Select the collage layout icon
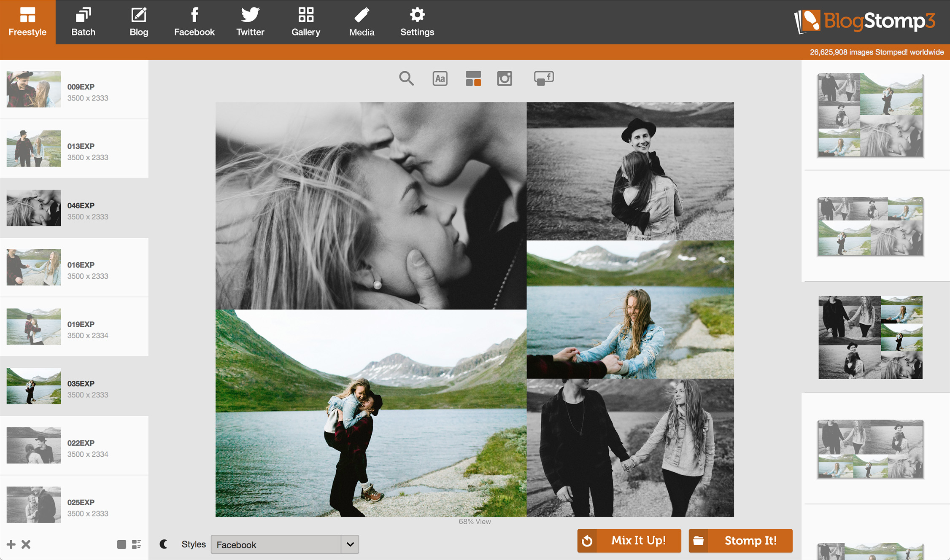 tap(473, 78)
